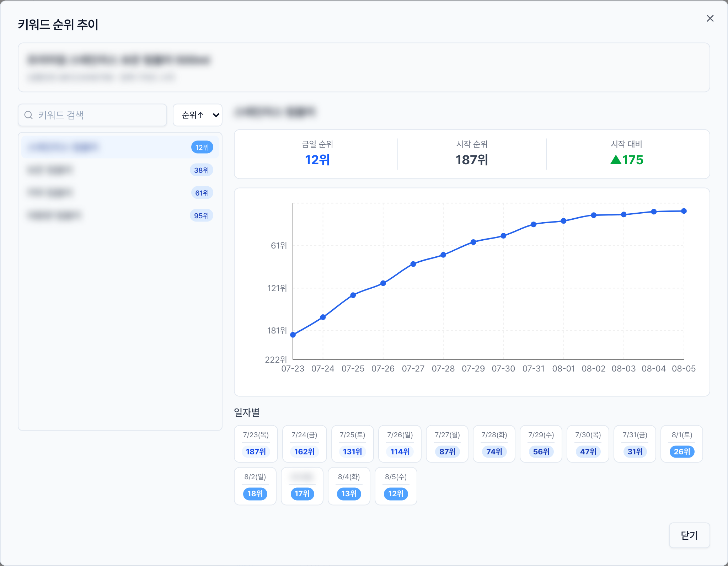Click the 7/30(목) 47위 card
This screenshot has width=728, height=566.
pyautogui.click(x=588, y=444)
